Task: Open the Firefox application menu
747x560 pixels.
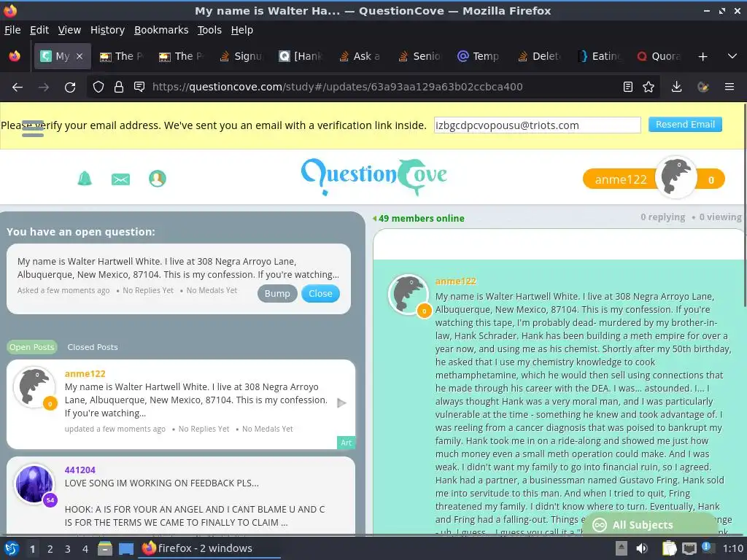Action: pyautogui.click(x=729, y=87)
